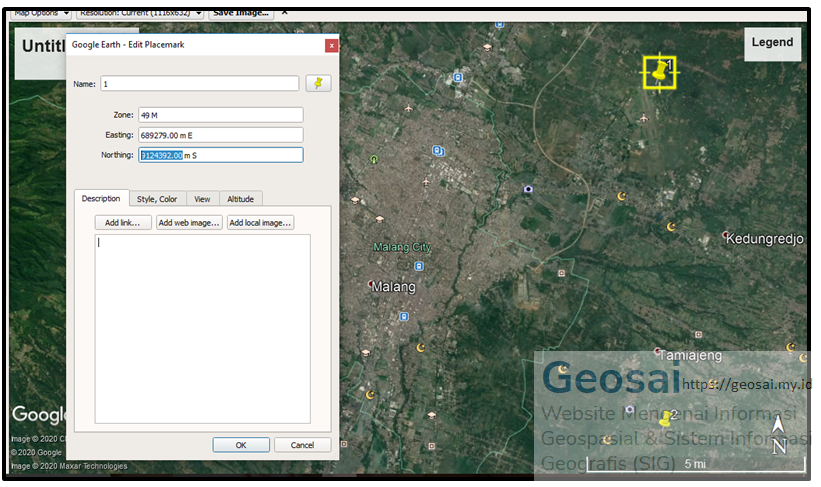This screenshot has height=487, width=821.
Task: Click the yellow pushpin icon button beside Name
Action: pyautogui.click(x=318, y=83)
